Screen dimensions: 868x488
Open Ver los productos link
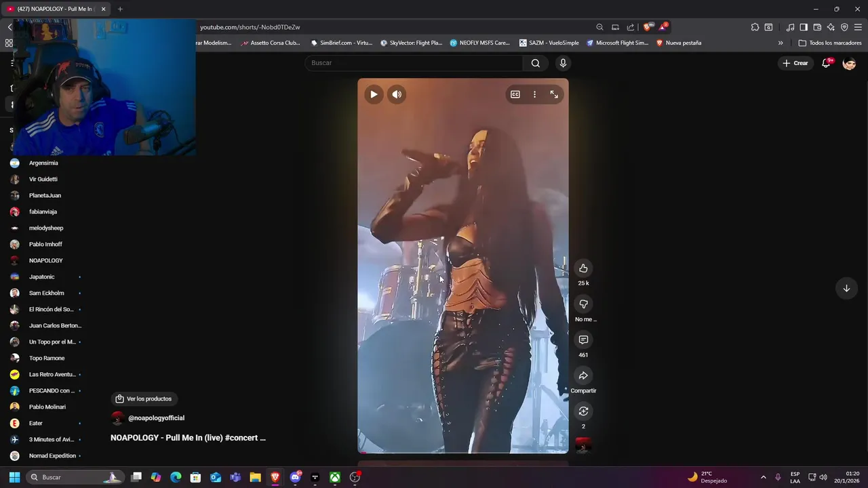143,399
